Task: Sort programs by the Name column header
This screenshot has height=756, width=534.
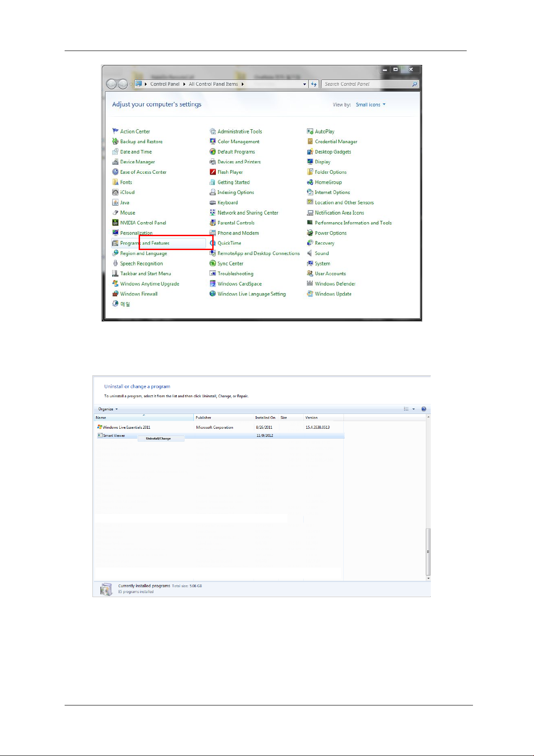Action: click(x=144, y=418)
